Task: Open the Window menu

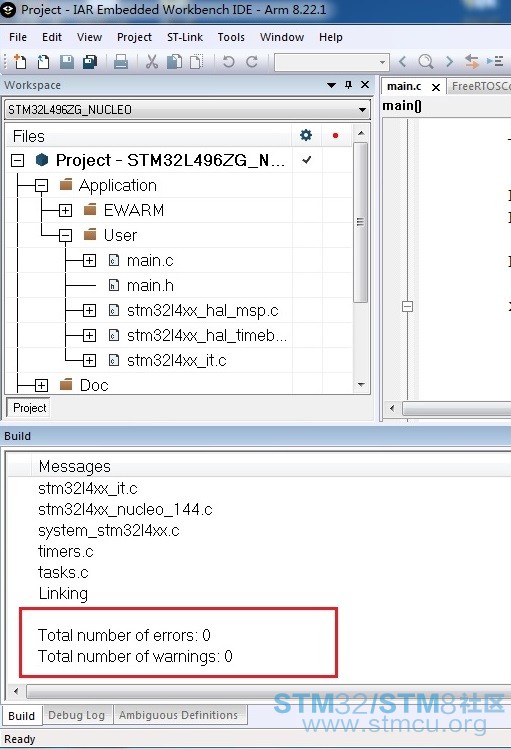Action: point(282,37)
